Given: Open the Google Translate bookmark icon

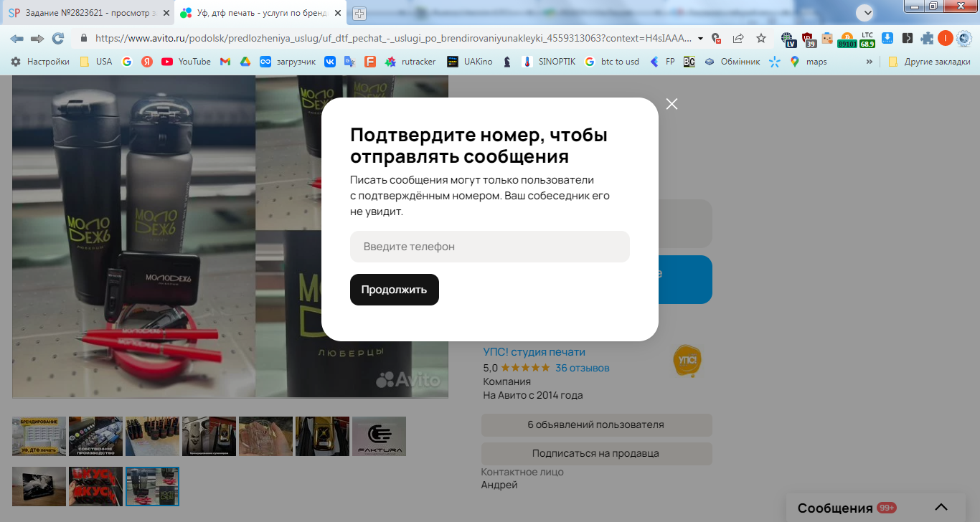Looking at the screenshot, I should pos(350,62).
